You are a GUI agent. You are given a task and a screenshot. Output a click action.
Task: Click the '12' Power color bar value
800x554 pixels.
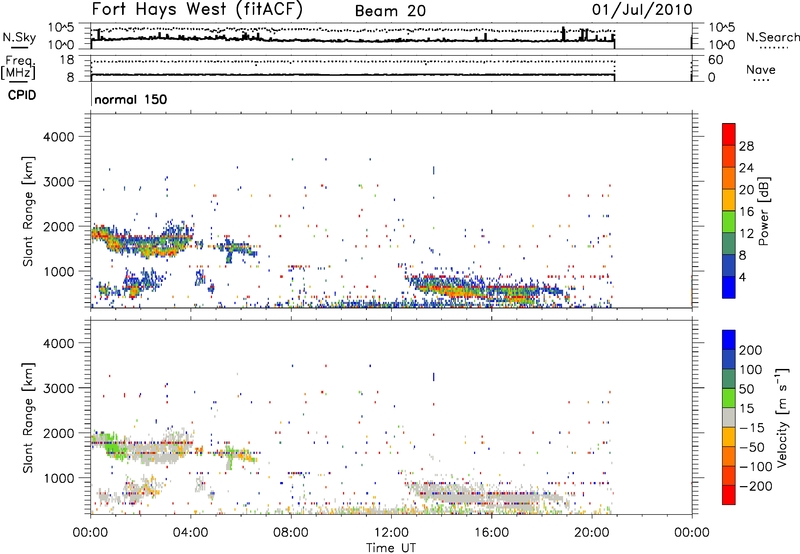click(746, 234)
